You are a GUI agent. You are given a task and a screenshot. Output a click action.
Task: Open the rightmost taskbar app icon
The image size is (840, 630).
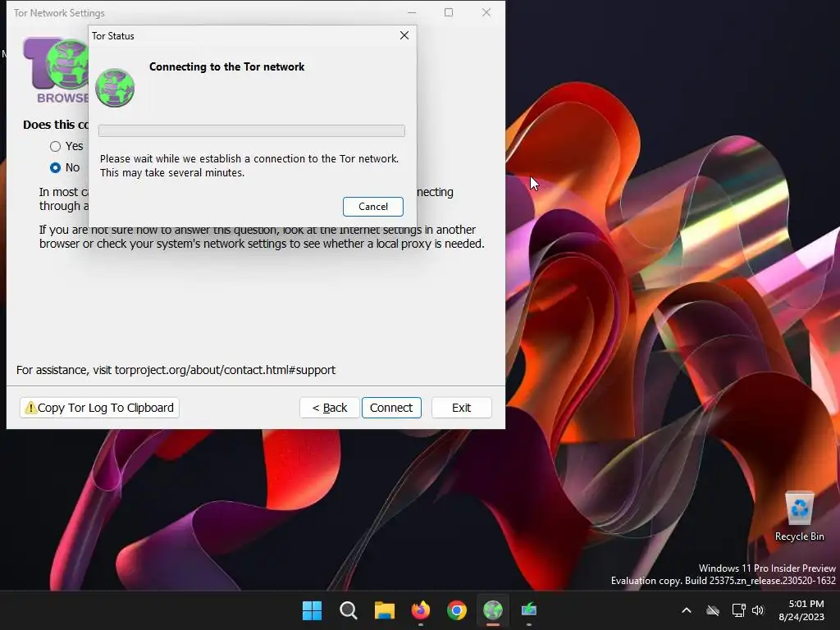coord(529,610)
